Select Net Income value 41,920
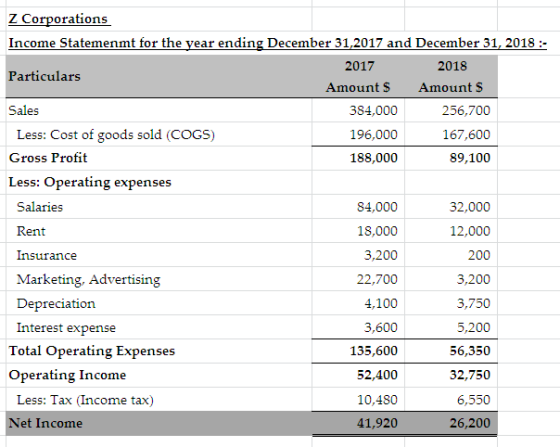This screenshot has width=560, height=447. coord(377,423)
